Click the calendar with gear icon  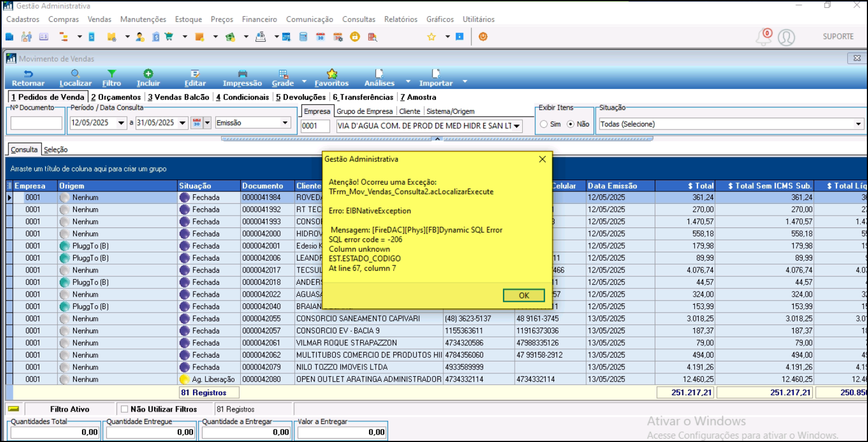(x=338, y=37)
